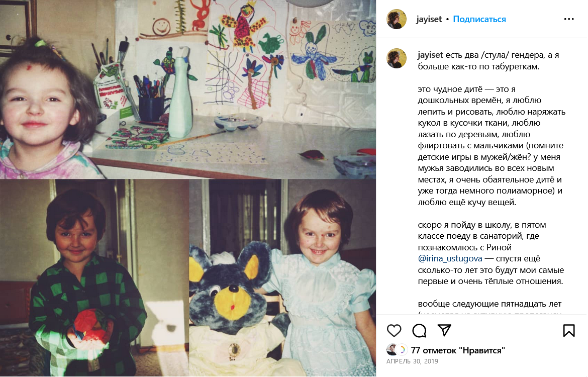Screen dimensions: 588x377
Task: Click the jayiset avatar beside the caption
Action: point(397,58)
